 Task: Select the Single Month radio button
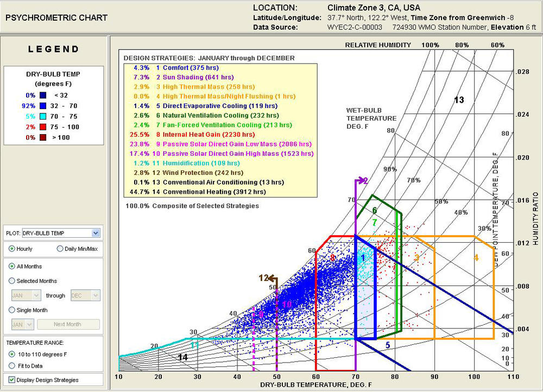[x=12, y=310]
